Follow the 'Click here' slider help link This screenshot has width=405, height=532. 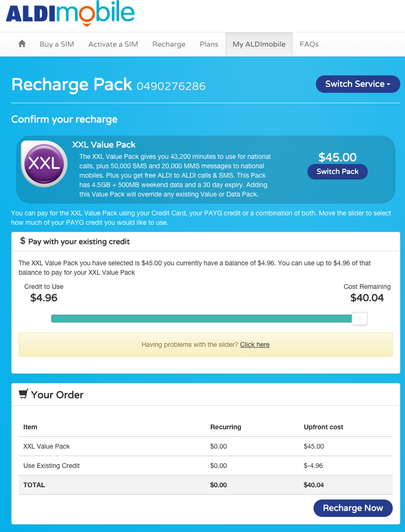point(255,344)
